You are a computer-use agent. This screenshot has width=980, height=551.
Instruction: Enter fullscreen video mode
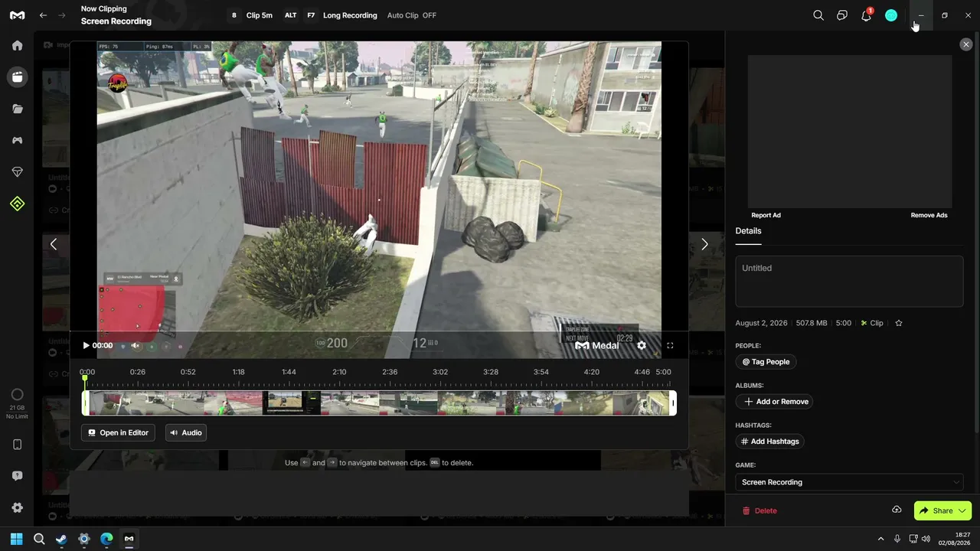(x=670, y=345)
